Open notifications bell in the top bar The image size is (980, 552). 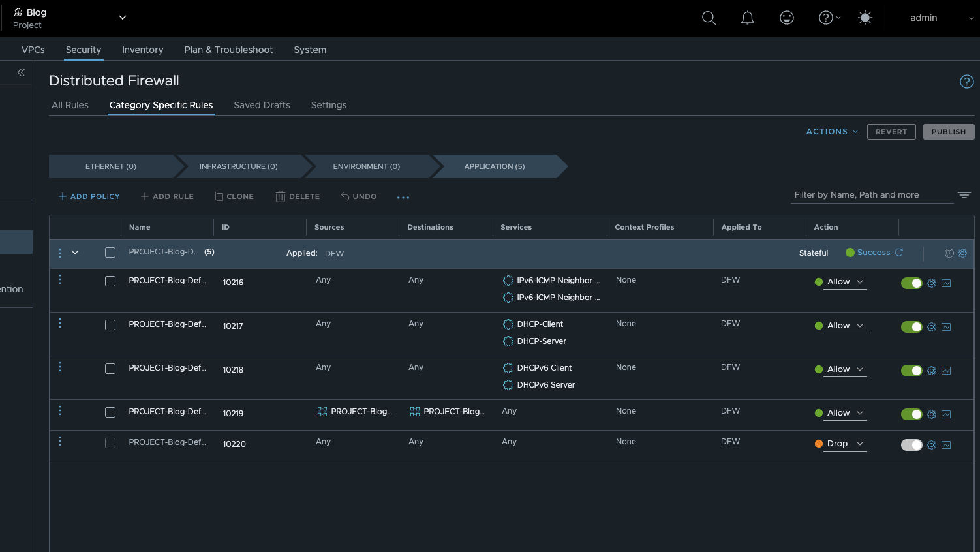pos(747,18)
